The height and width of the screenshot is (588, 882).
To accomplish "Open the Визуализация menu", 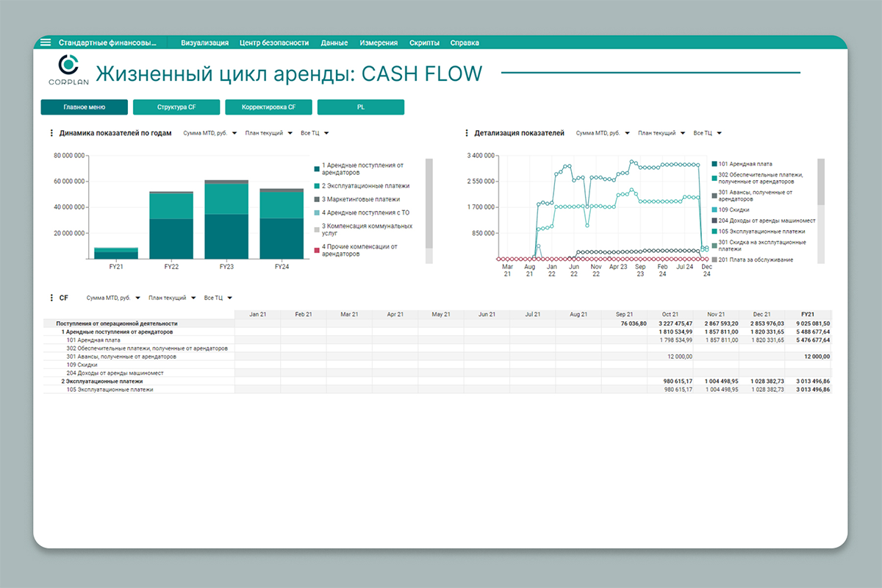I will (x=204, y=43).
